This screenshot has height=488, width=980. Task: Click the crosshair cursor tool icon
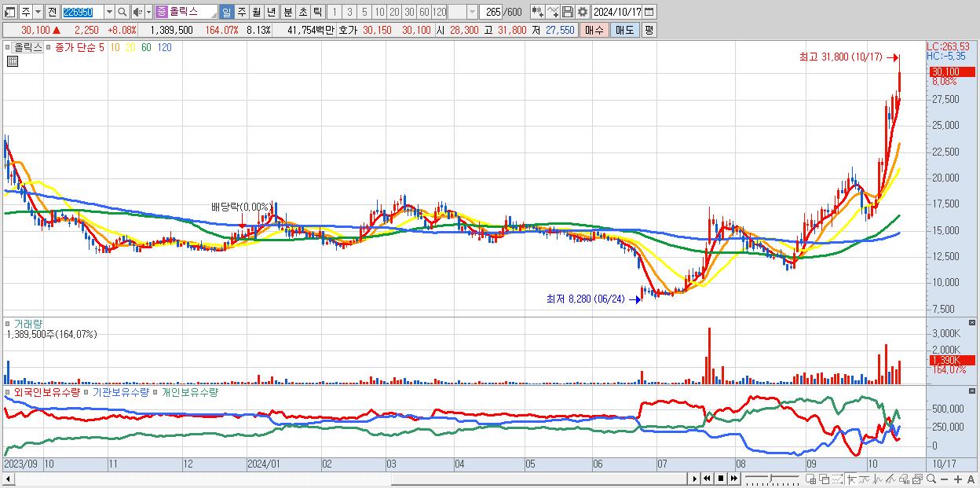click(x=851, y=479)
